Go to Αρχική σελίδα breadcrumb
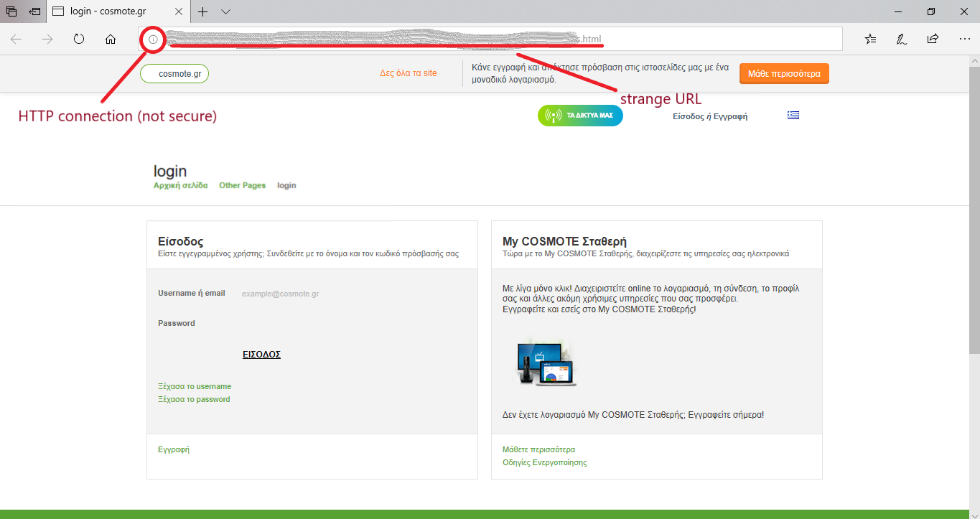This screenshot has height=519, width=980. pos(181,185)
